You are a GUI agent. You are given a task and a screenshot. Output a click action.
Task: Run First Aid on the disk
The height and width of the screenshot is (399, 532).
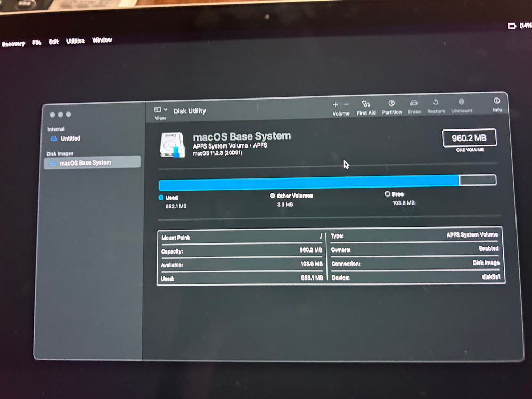point(366,108)
